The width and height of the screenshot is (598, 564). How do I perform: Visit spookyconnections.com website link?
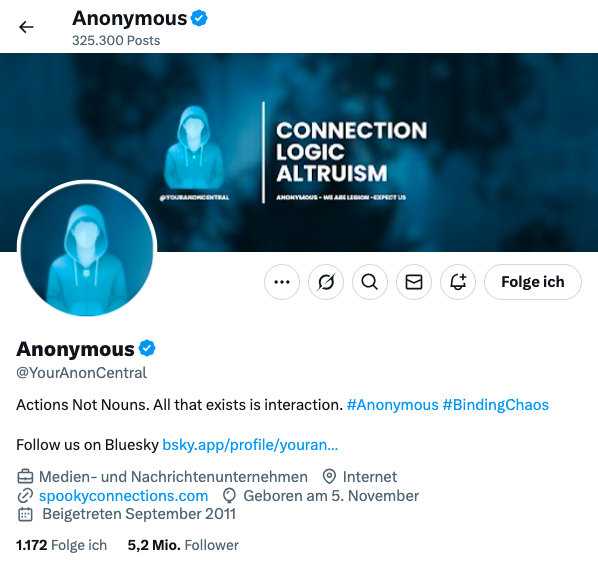tap(124, 496)
